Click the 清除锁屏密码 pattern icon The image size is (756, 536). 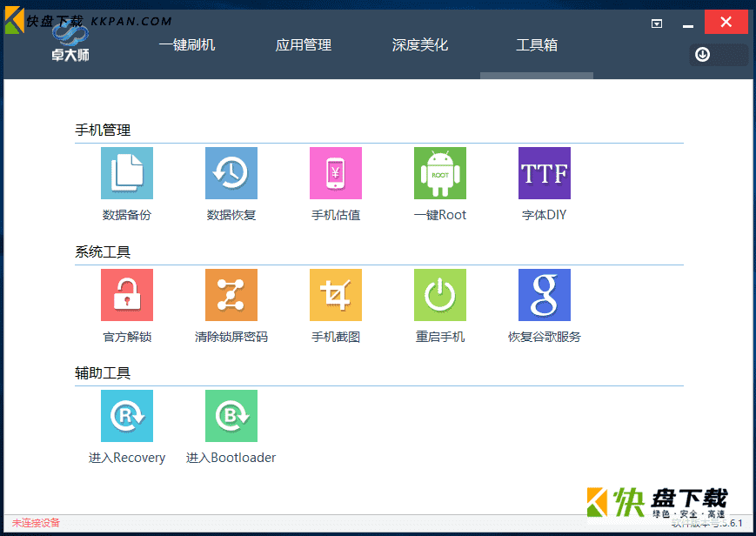(x=231, y=295)
